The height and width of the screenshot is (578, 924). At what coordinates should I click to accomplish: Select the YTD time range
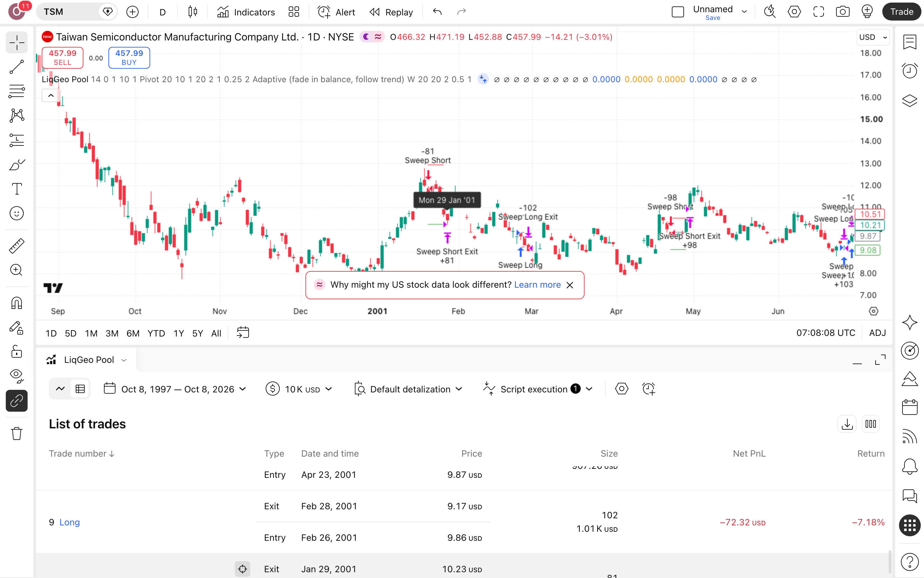point(156,333)
